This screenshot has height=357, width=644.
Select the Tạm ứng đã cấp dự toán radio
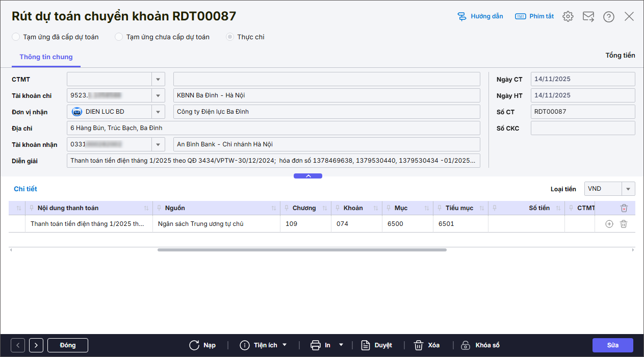(x=16, y=37)
